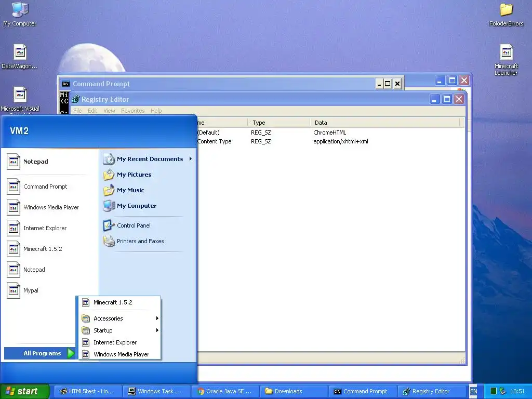Select the (Default) registry value
The image size is (532, 399).
208,132
